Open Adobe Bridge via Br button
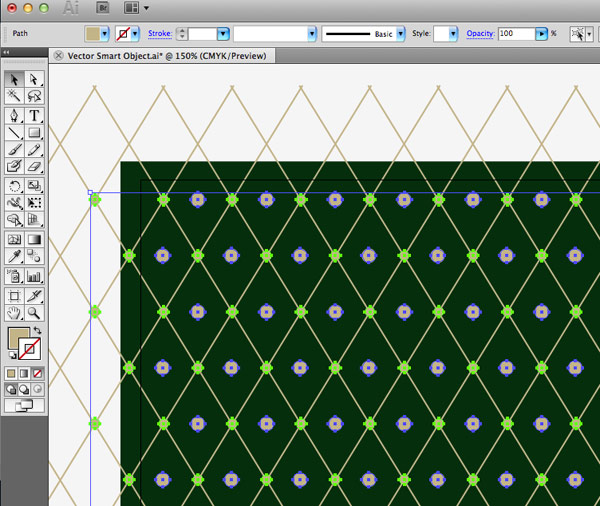The image size is (600, 506). coord(103,8)
